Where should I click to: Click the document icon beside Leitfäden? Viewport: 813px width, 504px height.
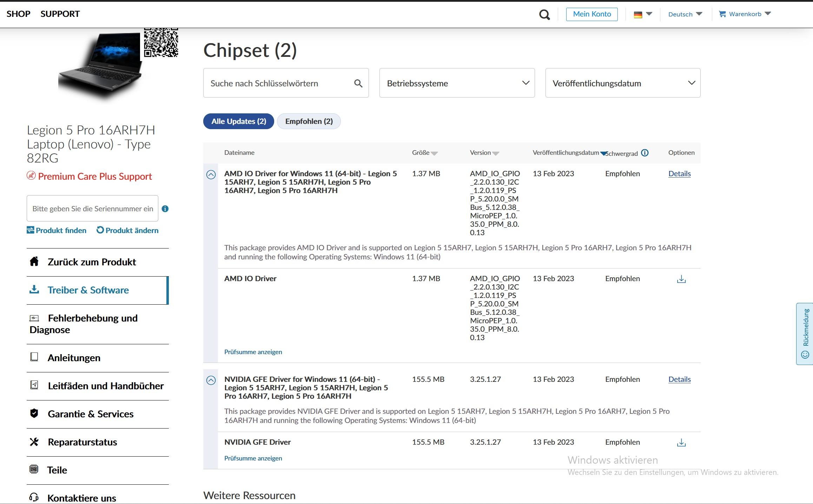(x=34, y=385)
